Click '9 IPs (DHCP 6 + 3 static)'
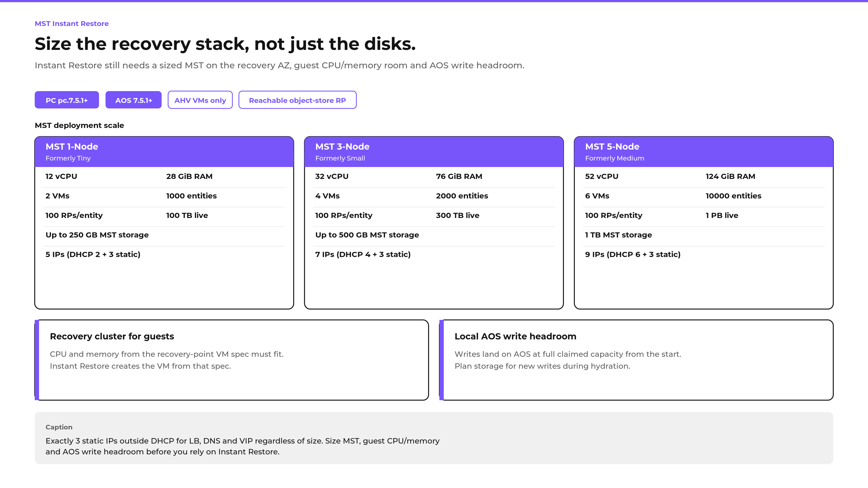Viewport: 868px width, 488px height. 633,255
